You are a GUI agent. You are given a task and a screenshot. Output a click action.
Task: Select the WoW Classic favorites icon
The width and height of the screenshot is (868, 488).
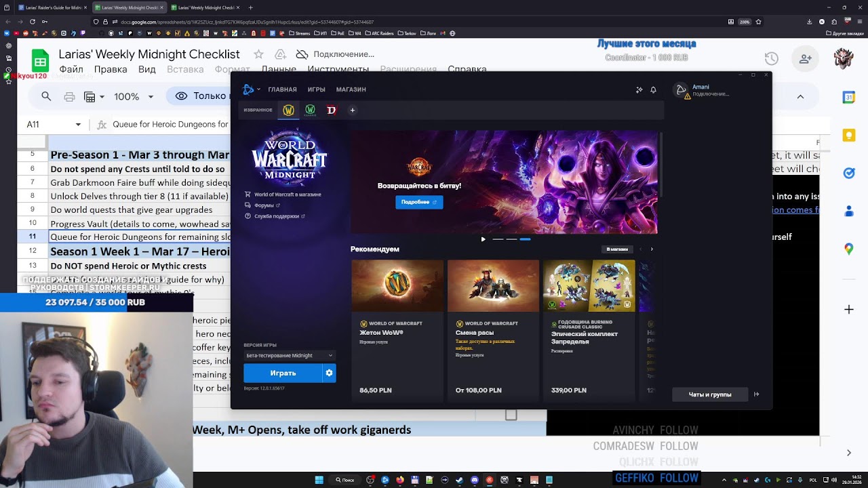coord(310,110)
